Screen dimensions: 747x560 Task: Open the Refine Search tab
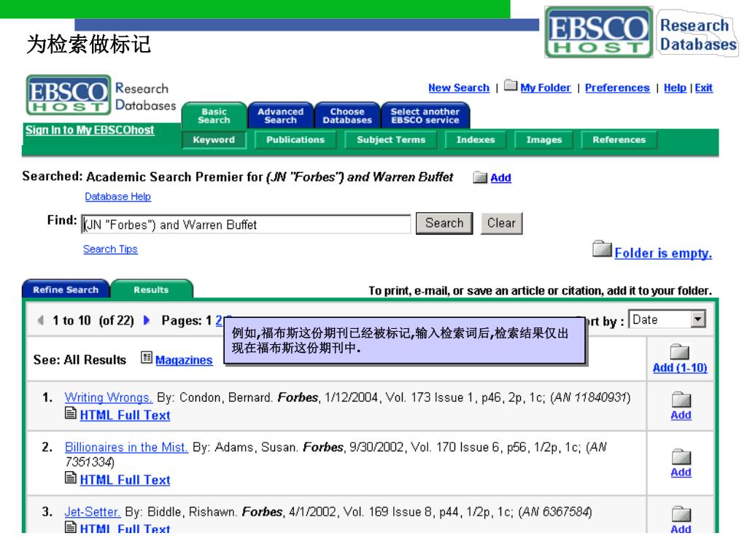(x=66, y=289)
